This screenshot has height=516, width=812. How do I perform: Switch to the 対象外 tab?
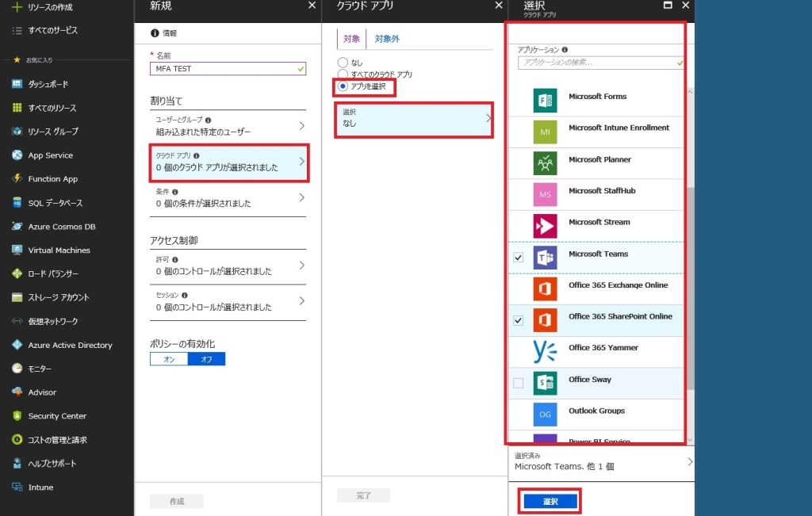click(x=387, y=39)
